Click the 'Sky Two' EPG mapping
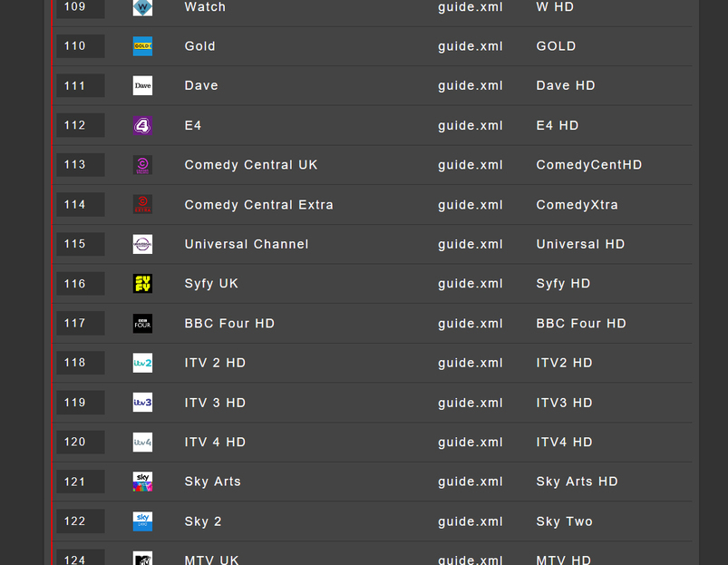 [x=564, y=521]
